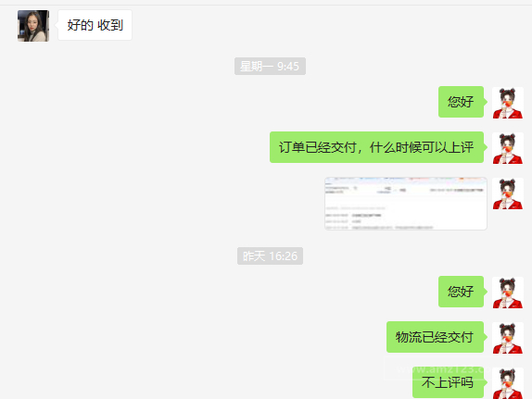Screen dimensions: 532x399
Task: Select the first 您好 bubble under 星期一 9:45
Action: click(461, 102)
